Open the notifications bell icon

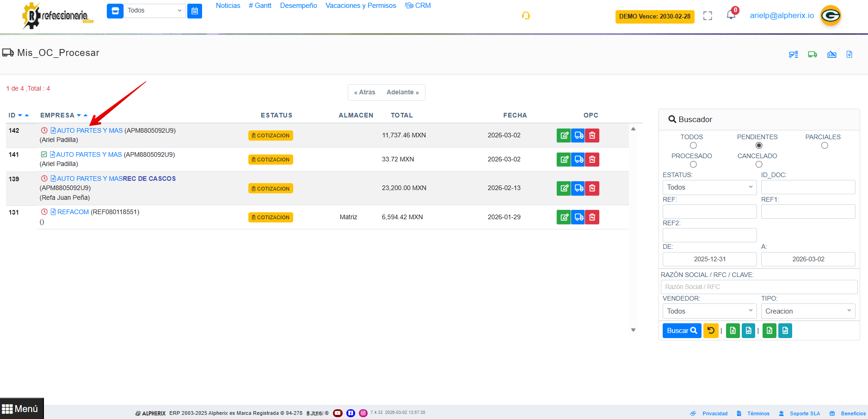coord(731,15)
